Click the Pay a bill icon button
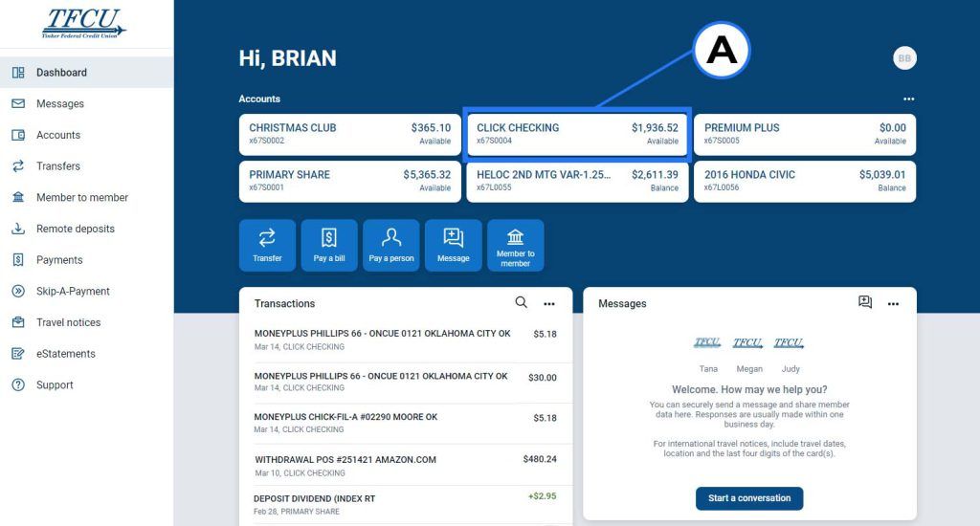 329,245
